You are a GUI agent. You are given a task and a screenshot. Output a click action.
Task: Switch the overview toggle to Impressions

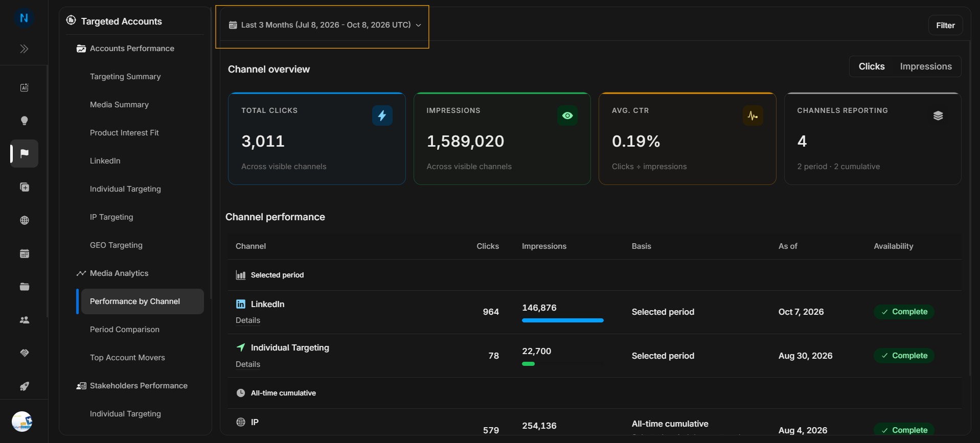coord(926,66)
